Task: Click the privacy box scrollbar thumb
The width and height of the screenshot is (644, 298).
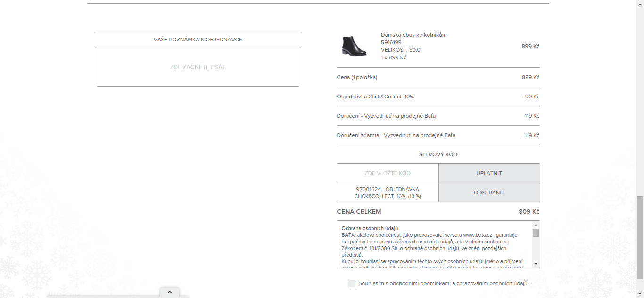Action: pyautogui.click(x=536, y=233)
